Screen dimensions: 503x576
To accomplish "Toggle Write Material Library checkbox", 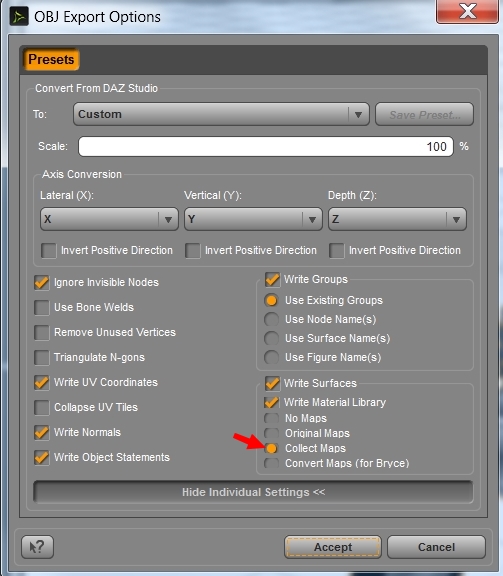I will [x=272, y=403].
